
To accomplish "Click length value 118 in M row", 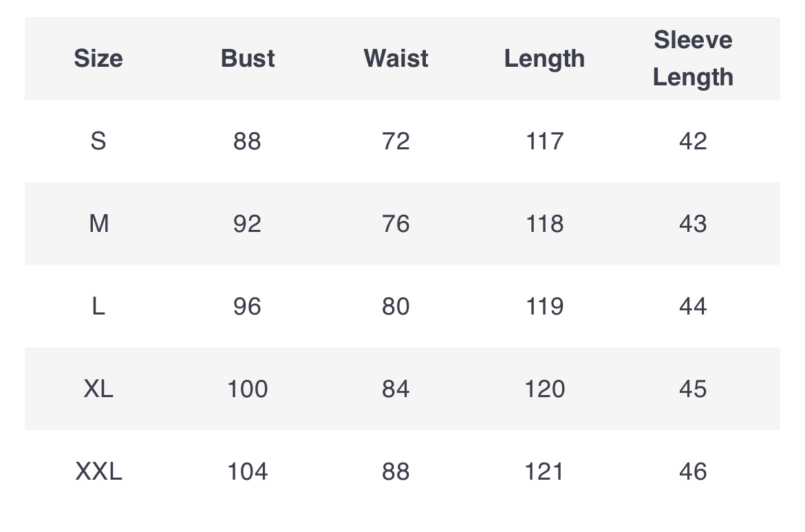I will click(544, 224).
